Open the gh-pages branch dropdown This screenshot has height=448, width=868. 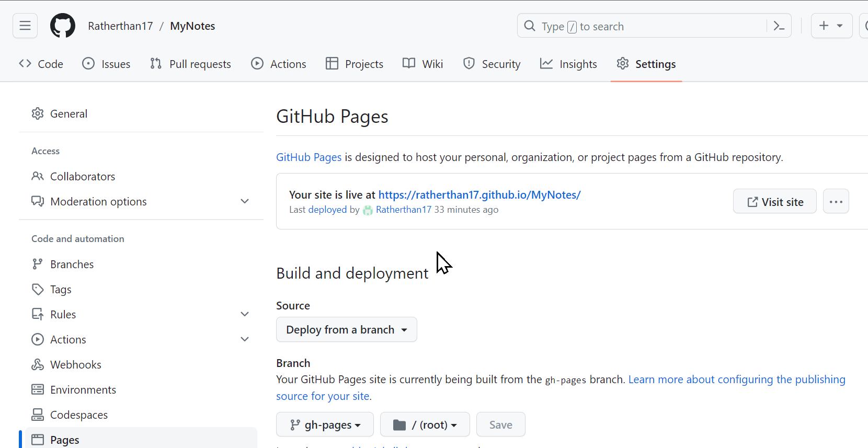pyautogui.click(x=325, y=424)
